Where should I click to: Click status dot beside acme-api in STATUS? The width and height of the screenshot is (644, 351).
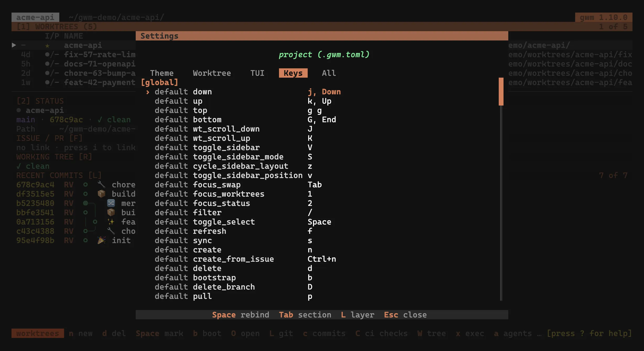point(19,110)
